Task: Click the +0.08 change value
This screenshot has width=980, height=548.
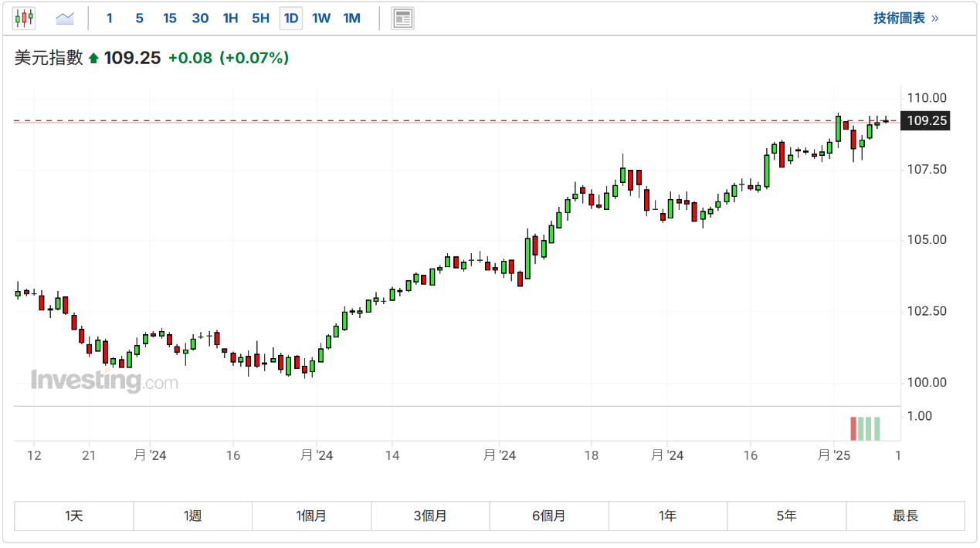Action: [190, 58]
